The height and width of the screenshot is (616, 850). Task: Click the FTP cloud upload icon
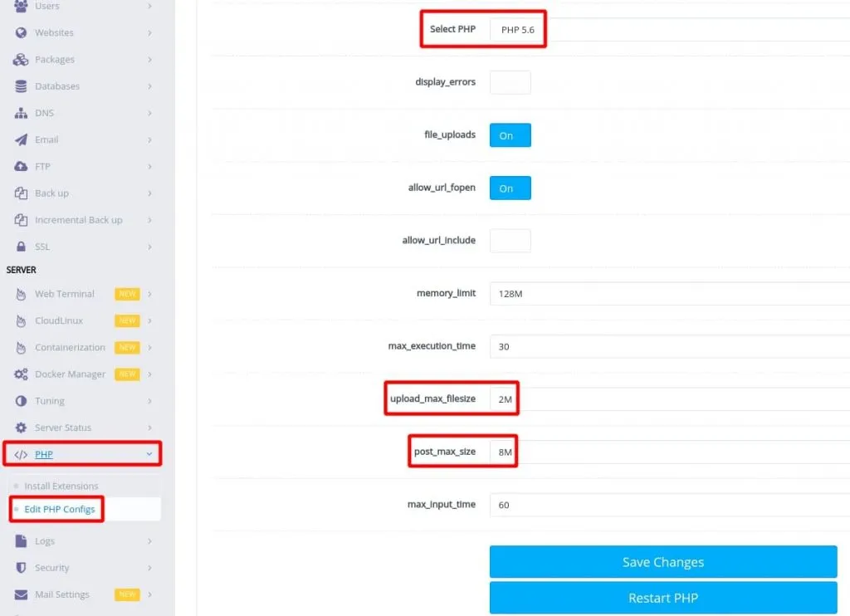[22, 167]
